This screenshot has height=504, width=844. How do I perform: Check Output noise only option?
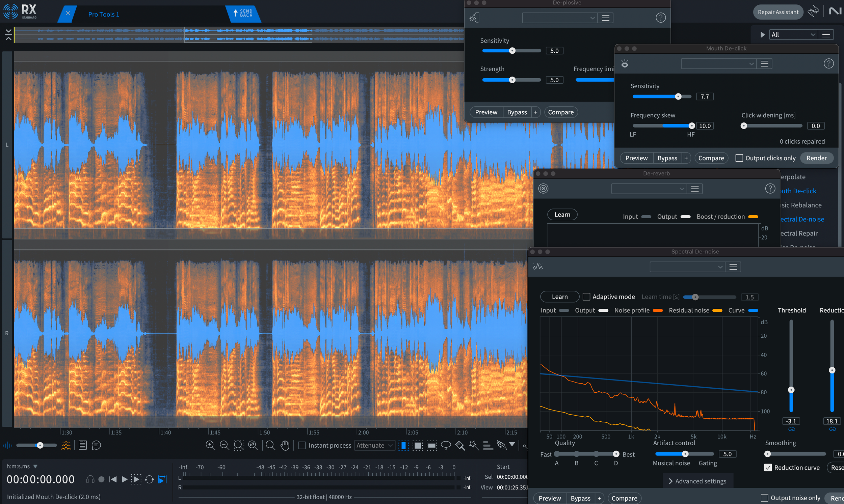(x=764, y=498)
